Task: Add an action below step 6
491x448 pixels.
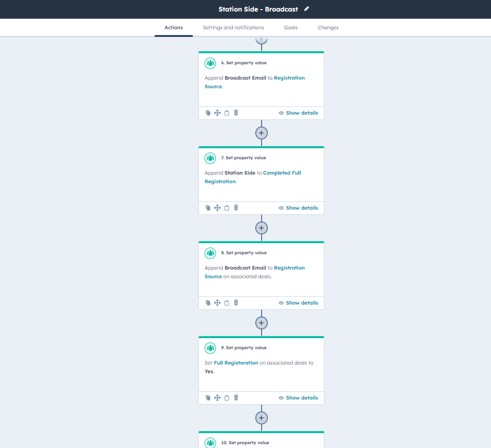Action: [261, 133]
